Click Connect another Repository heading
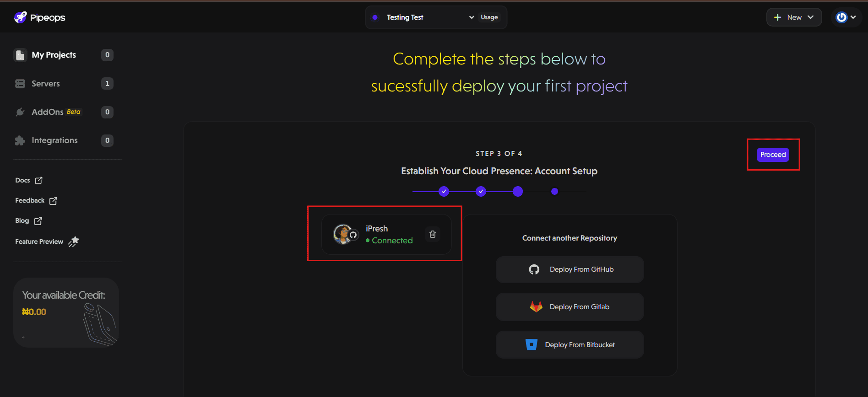The width and height of the screenshot is (868, 397). (x=570, y=238)
